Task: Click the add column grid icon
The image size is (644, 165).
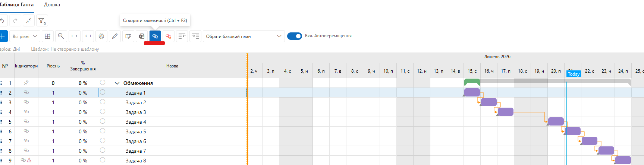Action: point(47,36)
